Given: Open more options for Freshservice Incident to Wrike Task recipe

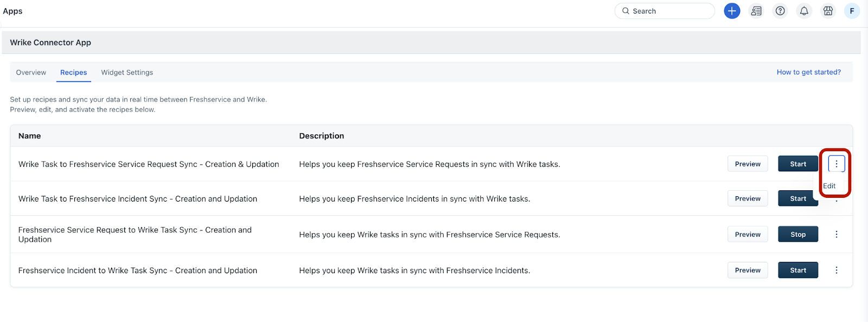Looking at the screenshot, I should (837, 270).
